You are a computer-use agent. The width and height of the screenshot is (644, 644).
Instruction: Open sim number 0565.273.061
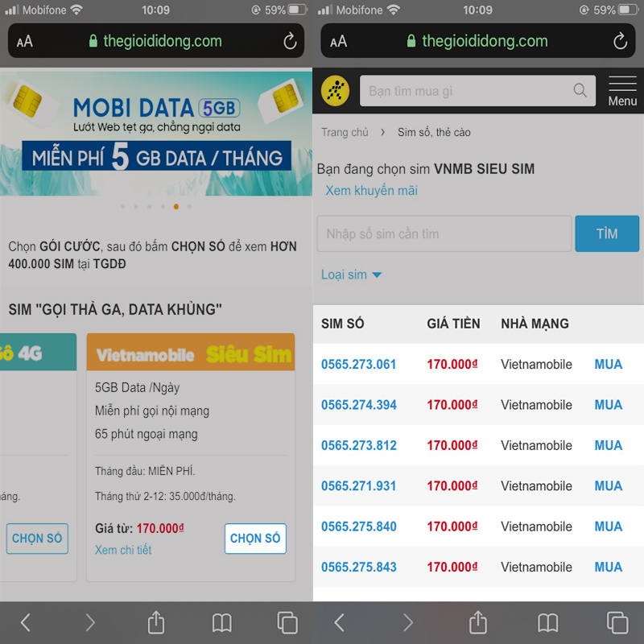(358, 365)
